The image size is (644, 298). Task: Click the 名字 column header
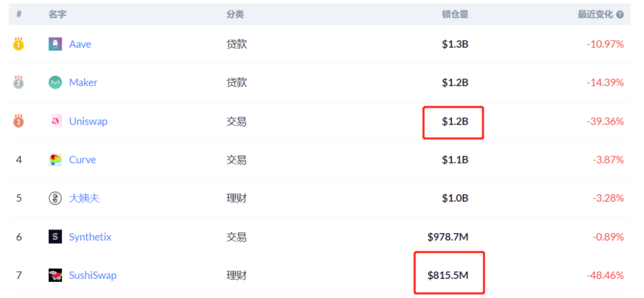coord(57,14)
